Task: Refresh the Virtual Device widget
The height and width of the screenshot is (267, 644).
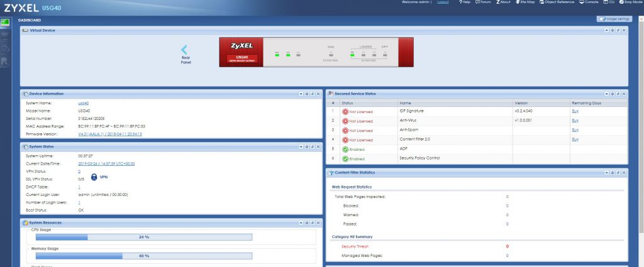Action: point(618,30)
